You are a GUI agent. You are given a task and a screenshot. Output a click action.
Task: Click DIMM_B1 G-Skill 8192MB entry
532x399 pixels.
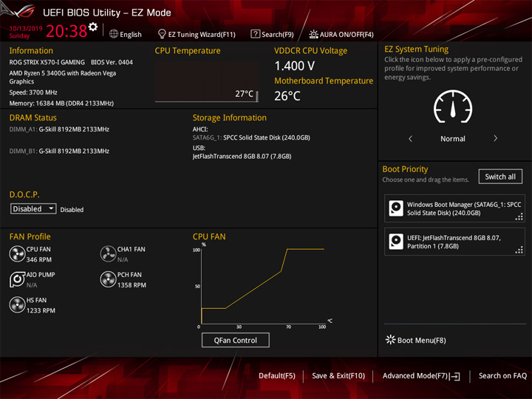pyautogui.click(x=59, y=151)
